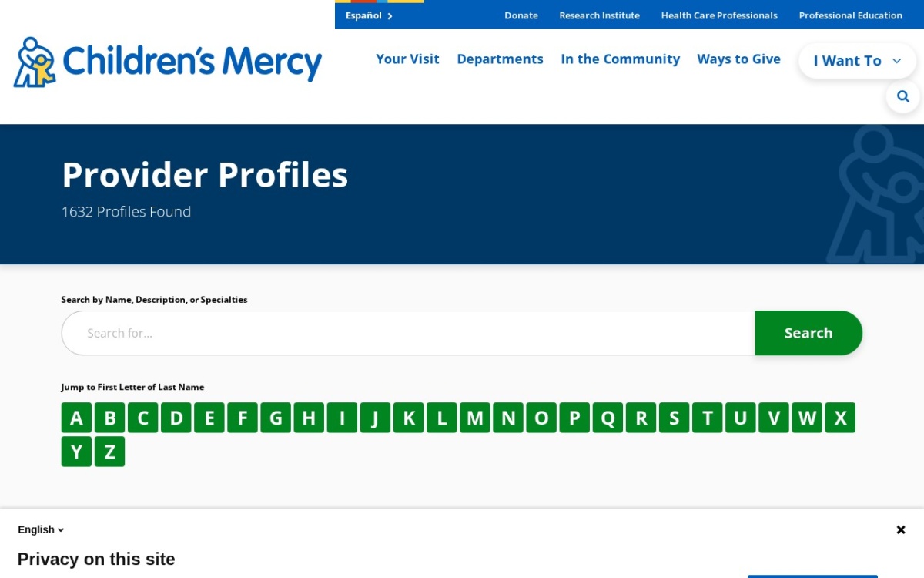Image resolution: width=924 pixels, height=578 pixels.
Task: Open Departments menu
Action: pos(500,59)
